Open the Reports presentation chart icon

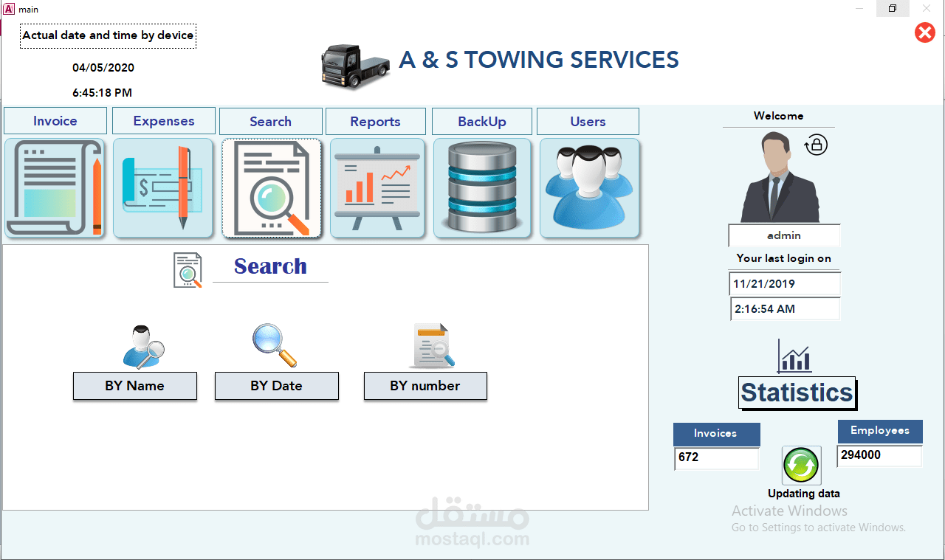(377, 188)
